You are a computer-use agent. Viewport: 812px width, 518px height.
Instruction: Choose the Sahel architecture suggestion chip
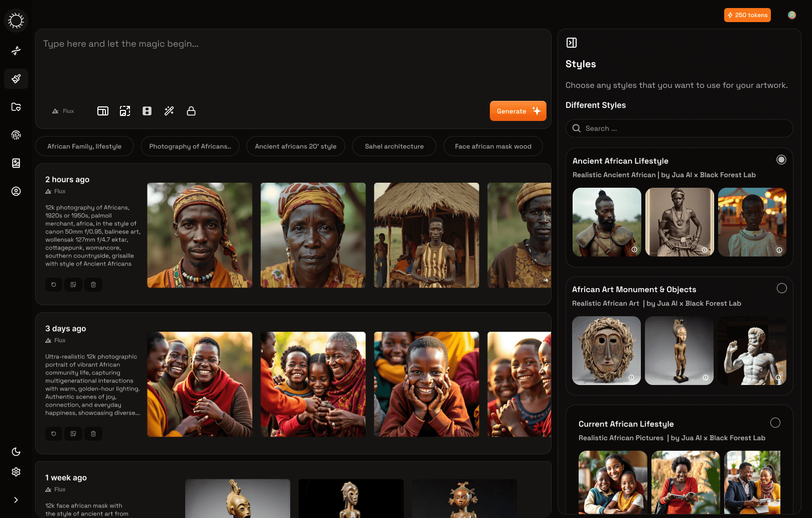(x=394, y=146)
